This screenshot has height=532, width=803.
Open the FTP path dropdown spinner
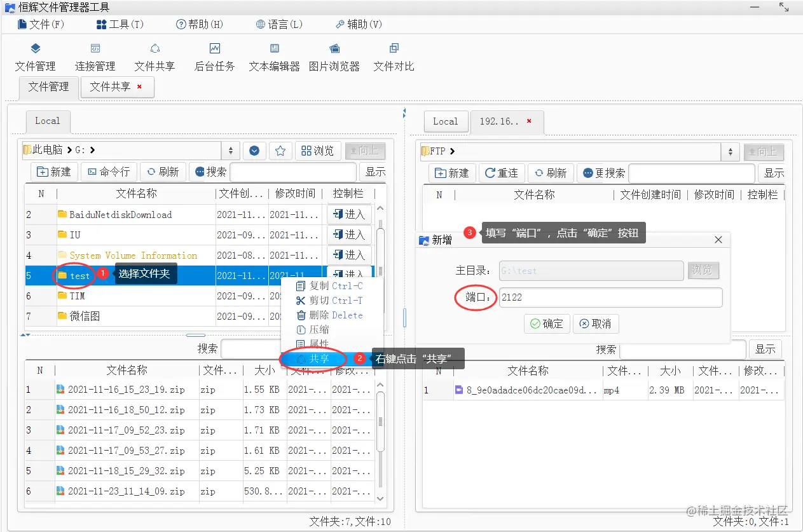730,152
